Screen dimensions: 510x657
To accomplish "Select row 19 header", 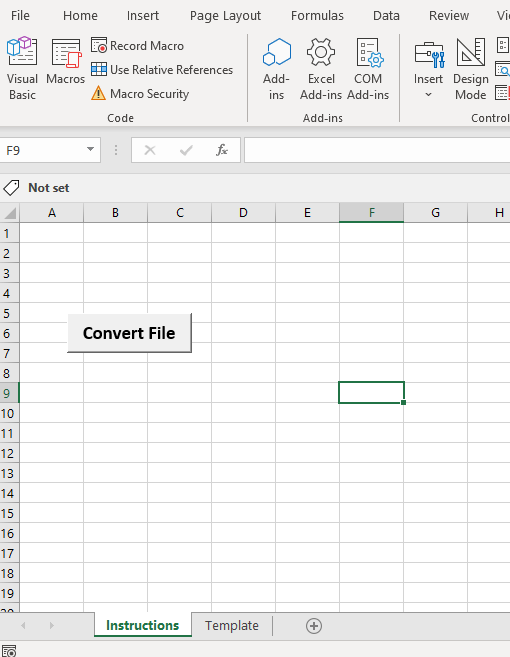I will click(9, 593).
